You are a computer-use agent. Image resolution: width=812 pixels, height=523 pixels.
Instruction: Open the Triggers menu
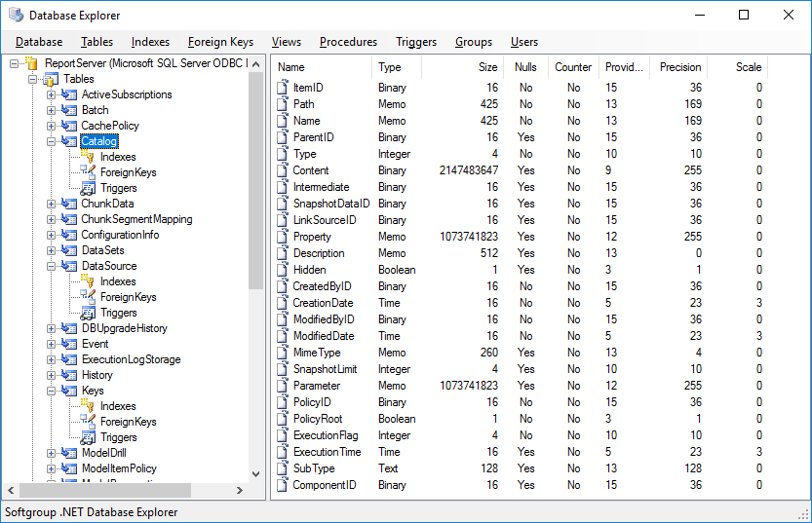pyautogui.click(x=416, y=42)
